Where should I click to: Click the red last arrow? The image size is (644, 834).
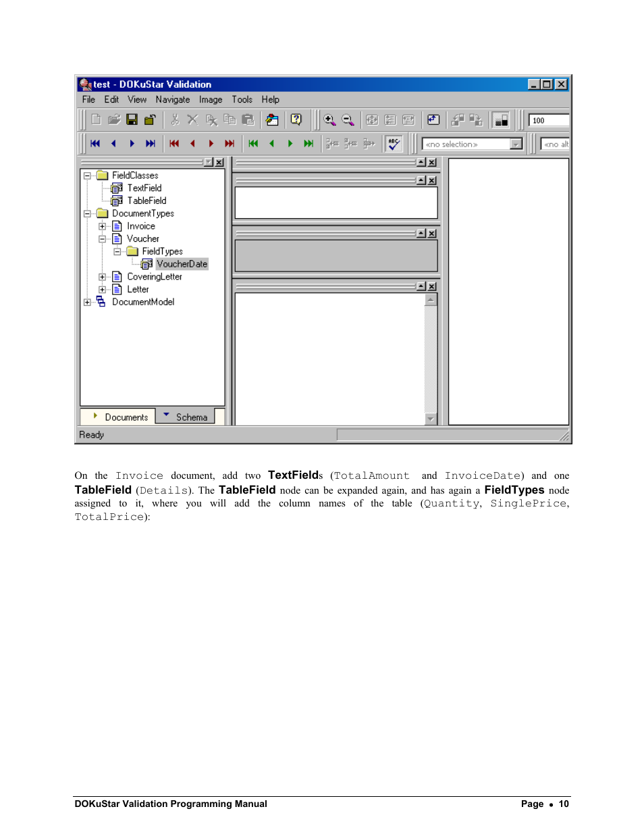tap(230, 143)
